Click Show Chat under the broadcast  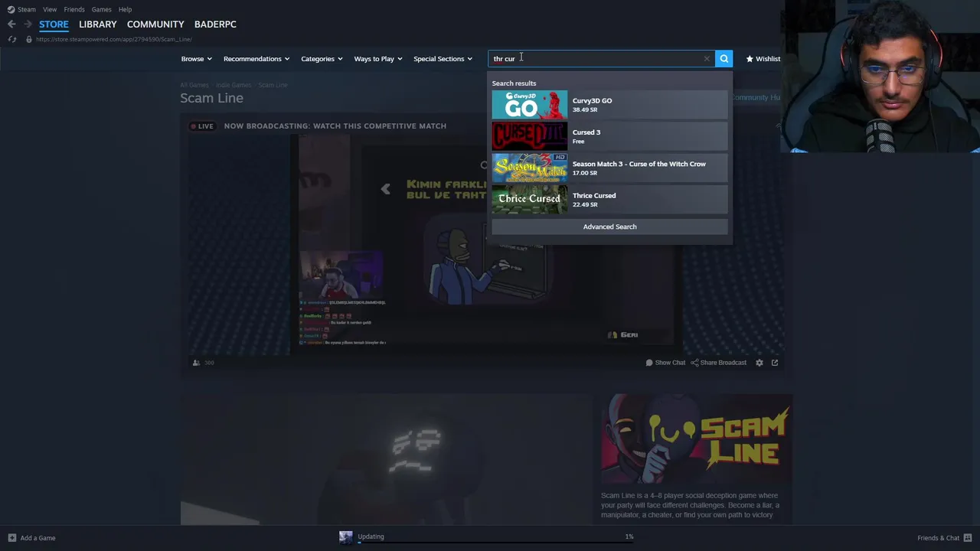pyautogui.click(x=665, y=363)
